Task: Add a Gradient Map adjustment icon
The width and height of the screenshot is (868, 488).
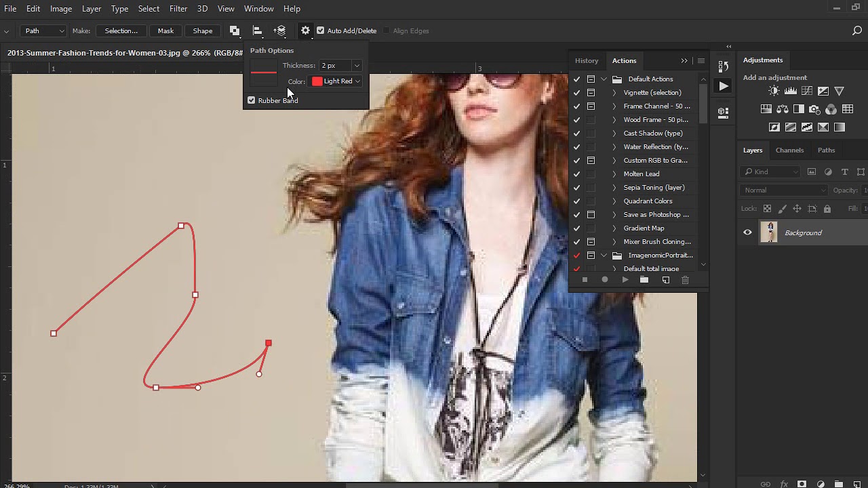Action: [839, 127]
